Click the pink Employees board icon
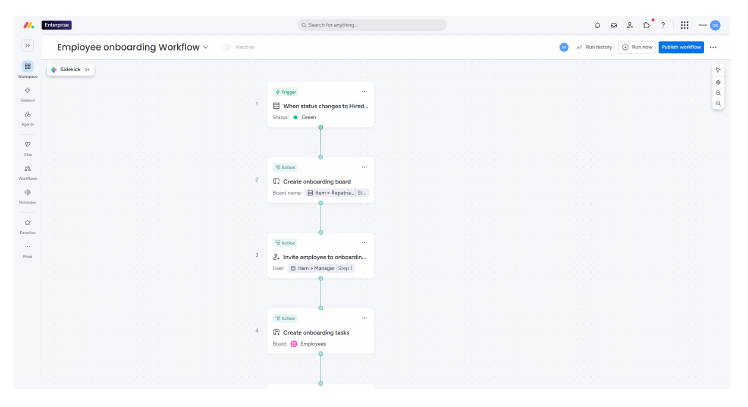Screen dimensions: 748x407 pos(294,344)
